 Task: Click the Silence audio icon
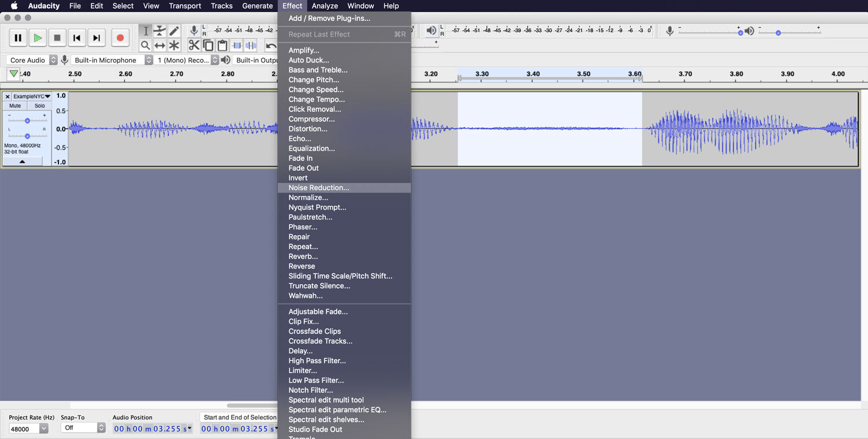(x=251, y=45)
